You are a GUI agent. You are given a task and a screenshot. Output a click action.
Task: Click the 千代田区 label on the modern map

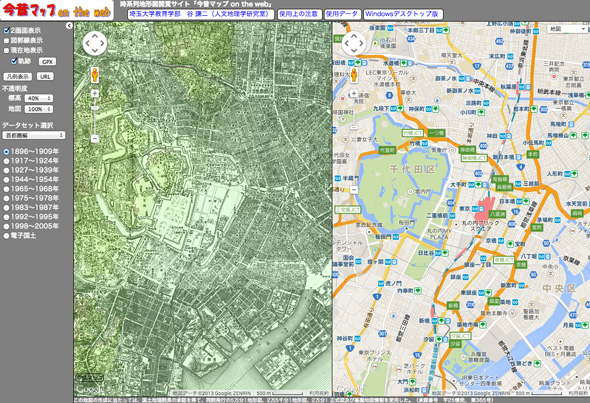(412, 169)
